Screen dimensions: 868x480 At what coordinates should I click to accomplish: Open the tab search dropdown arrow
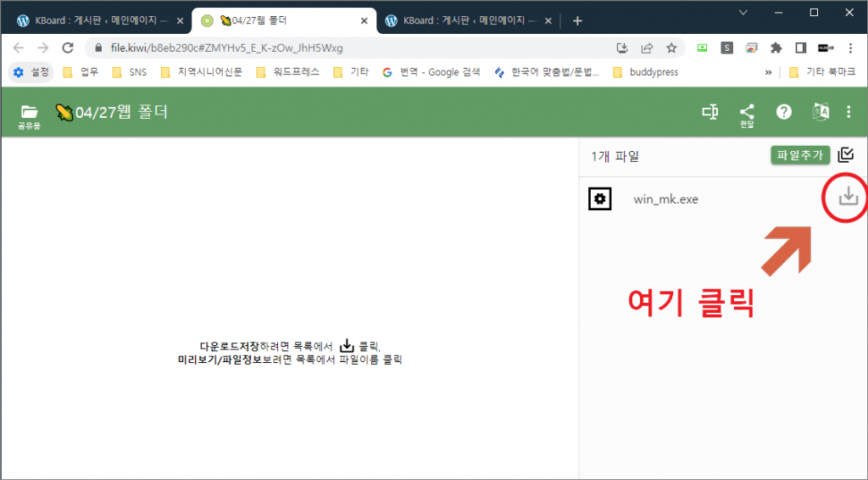tap(743, 12)
